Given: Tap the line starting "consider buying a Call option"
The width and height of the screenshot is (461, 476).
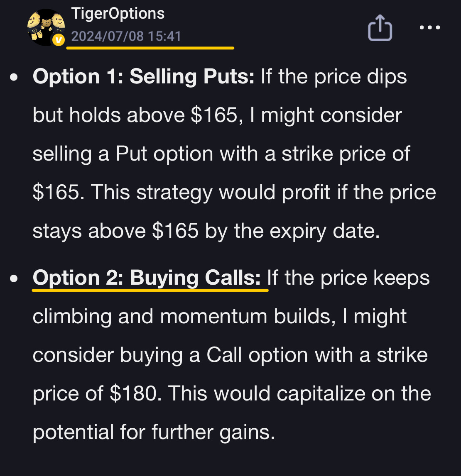Looking at the screenshot, I should click(230, 355).
